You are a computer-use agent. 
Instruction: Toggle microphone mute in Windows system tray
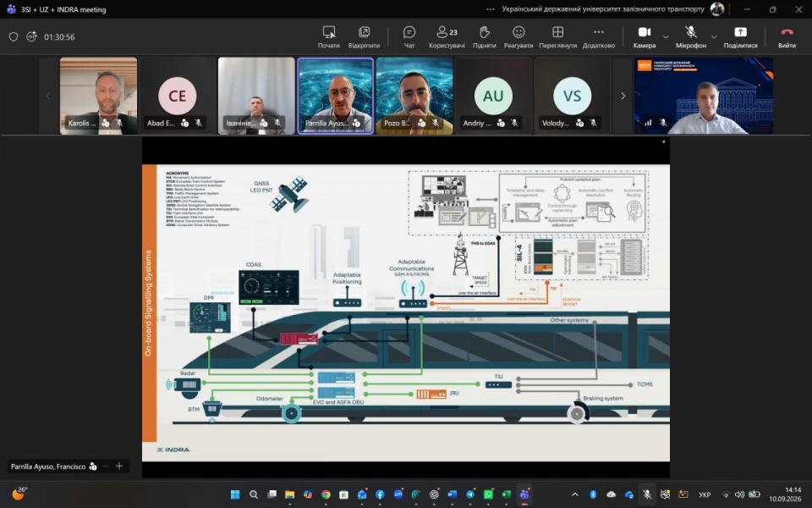pos(647,494)
